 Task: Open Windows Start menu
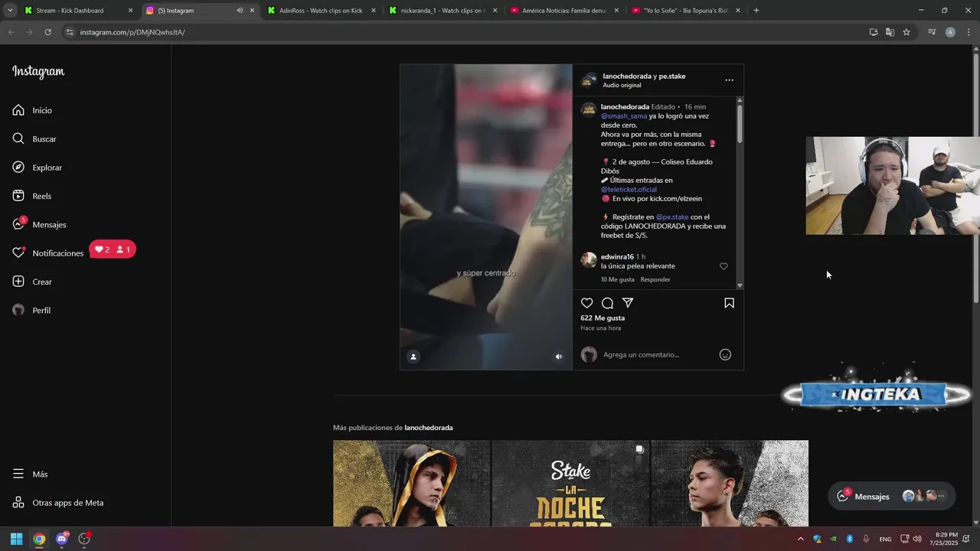[x=16, y=539]
